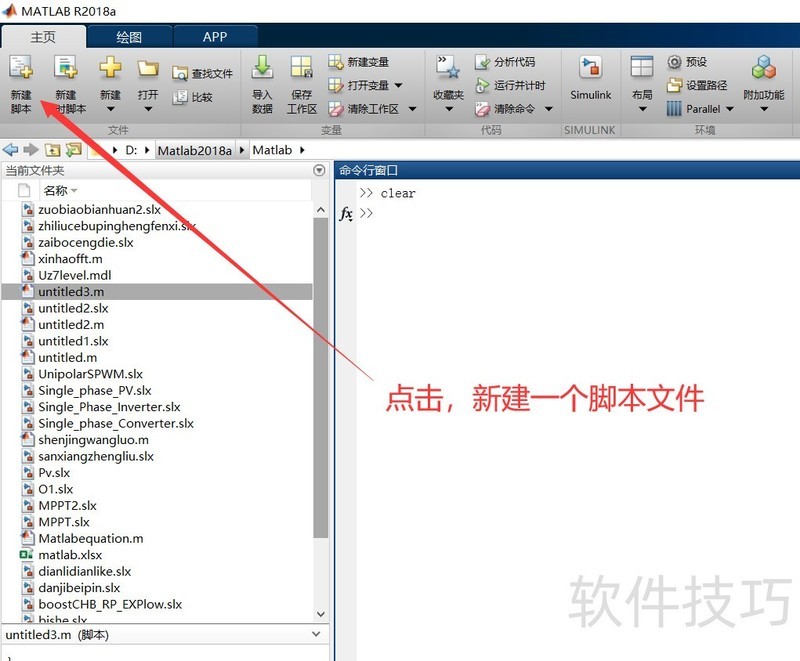
Task: Click Clear Workspace (清除工作区) icon
Action: click(336, 109)
